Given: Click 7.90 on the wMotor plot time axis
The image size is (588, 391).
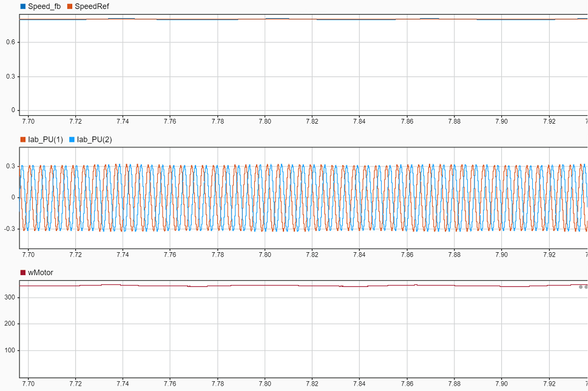Looking at the screenshot, I should [x=501, y=384].
